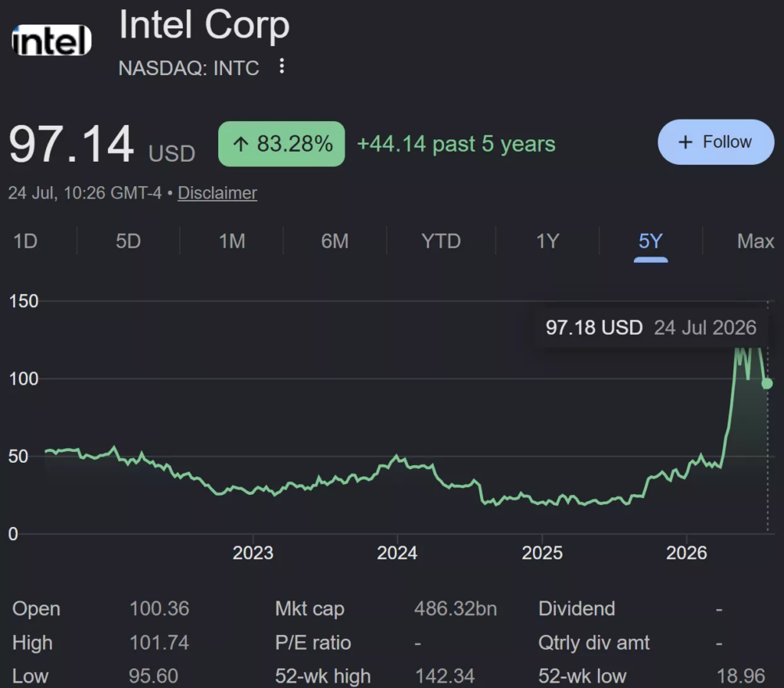This screenshot has height=688, width=784.
Task: Click the Dividend label
Action: pos(577,609)
